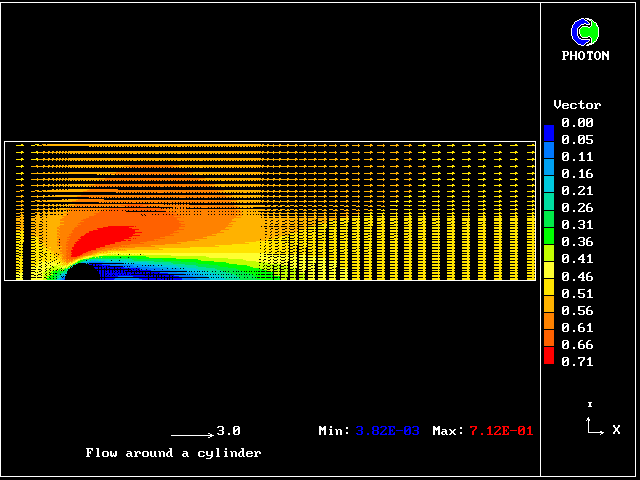Click the 3.0 scale value beside the arrow
The width and height of the screenshot is (640, 480).
(x=228, y=431)
